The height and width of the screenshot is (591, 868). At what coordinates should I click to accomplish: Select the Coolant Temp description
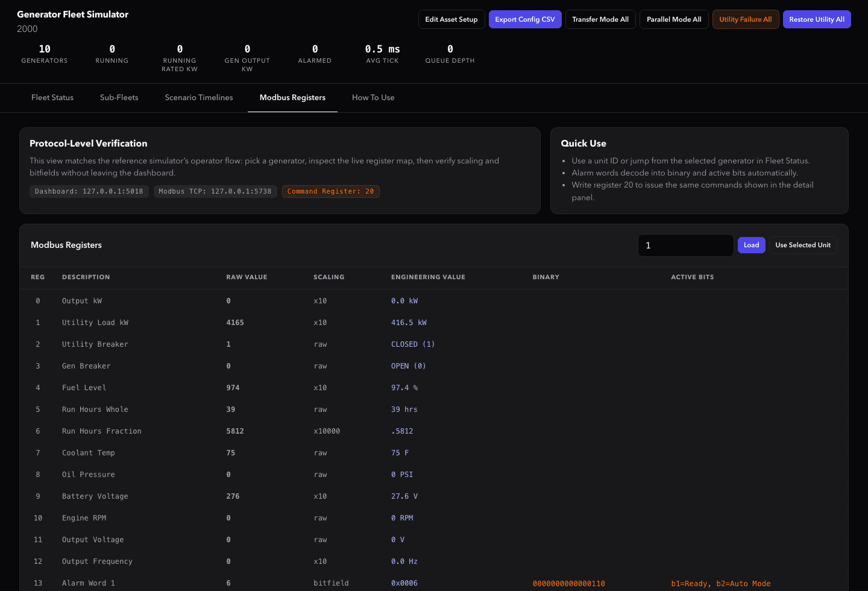click(89, 453)
